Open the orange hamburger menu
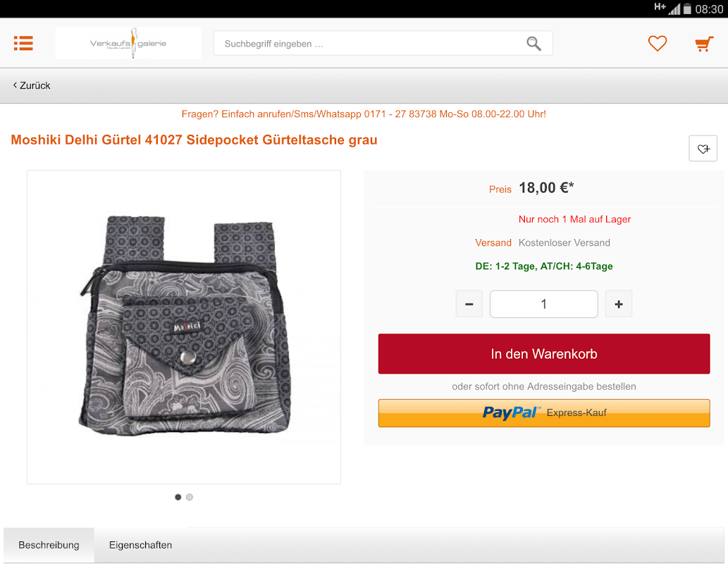The width and height of the screenshot is (728, 564). tap(23, 43)
